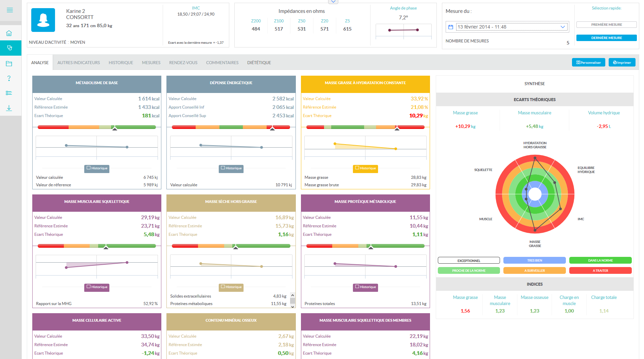Open the list icon in sidebar
The height and width of the screenshot is (359, 644).
(9, 93)
